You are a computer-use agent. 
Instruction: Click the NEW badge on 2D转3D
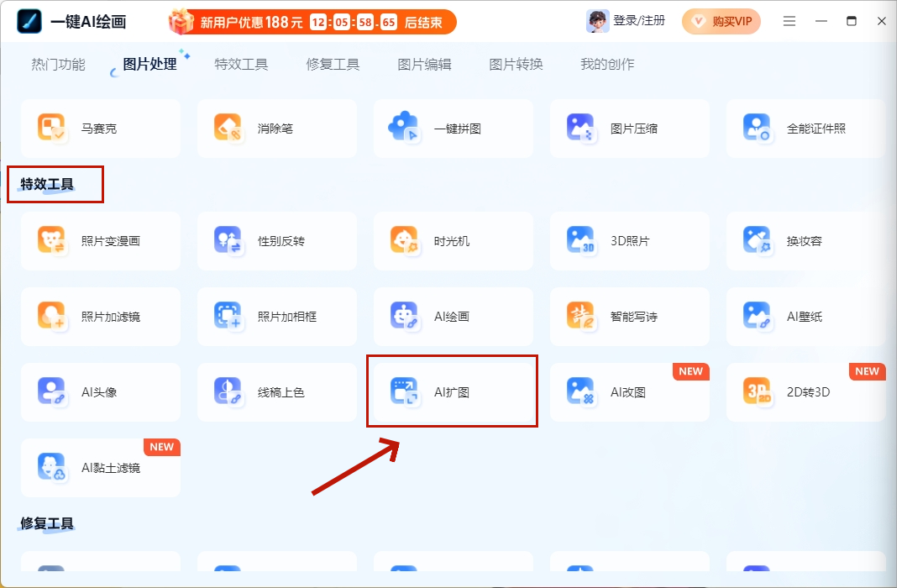click(x=867, y=371)
